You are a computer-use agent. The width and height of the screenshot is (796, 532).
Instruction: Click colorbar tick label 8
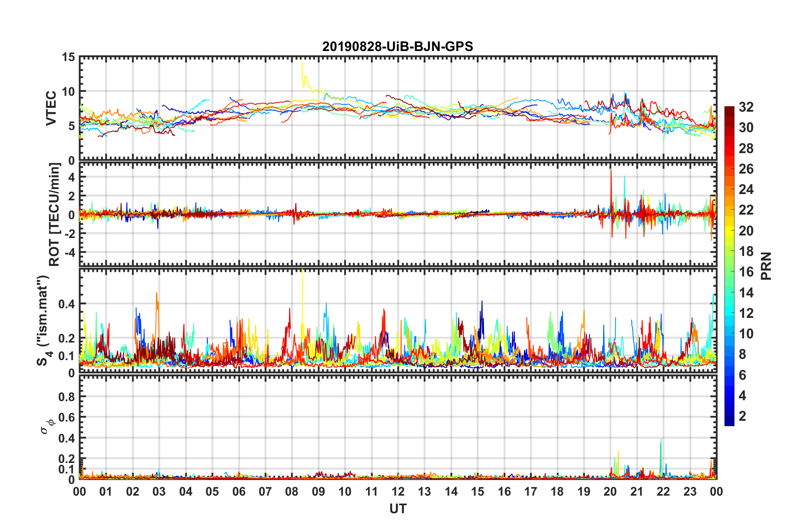click(742, 354)
